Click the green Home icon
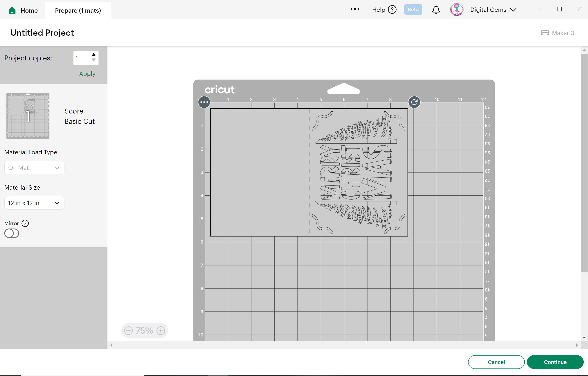 coord(12,11)
